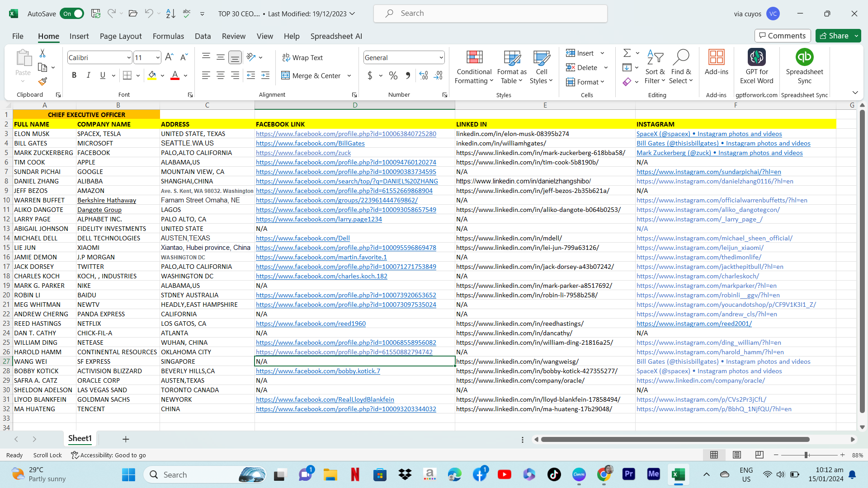Add a new sheet with plus button
The width and height of the screenshot is (868, 488).
[126, 439]
